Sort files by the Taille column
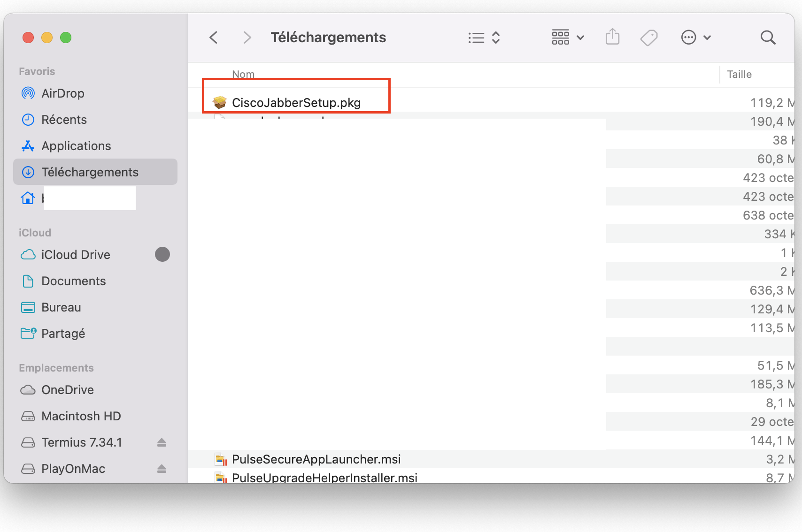The width and height of the screenshot is (802, 532). [x=739, y=74]
